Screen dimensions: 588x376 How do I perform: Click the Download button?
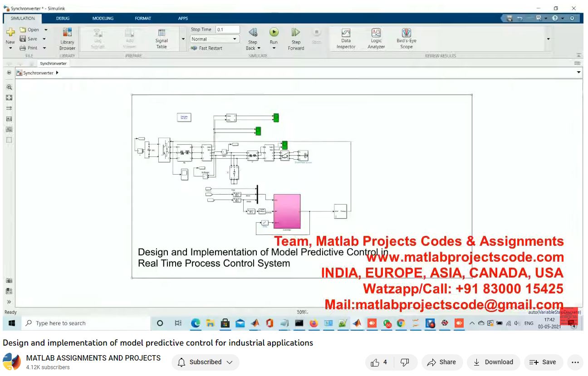pyautogui.click(x=493, y=362)
